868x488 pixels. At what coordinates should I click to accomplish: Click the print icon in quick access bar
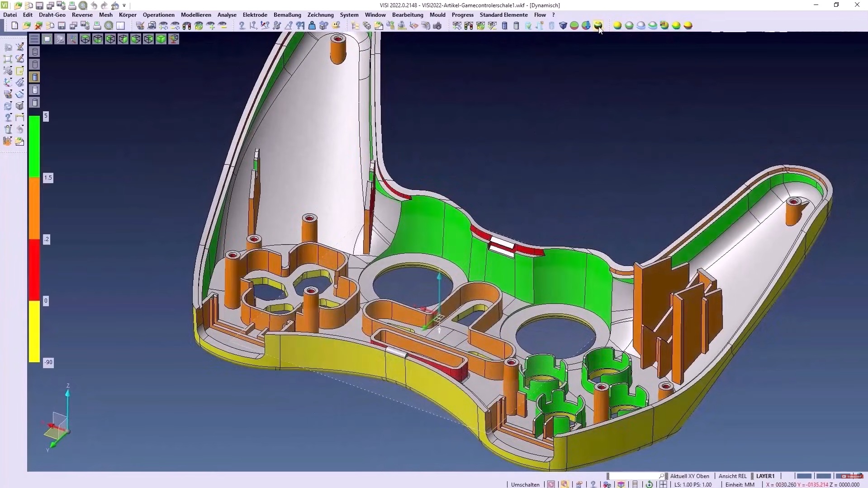click(x=72, y=5)
